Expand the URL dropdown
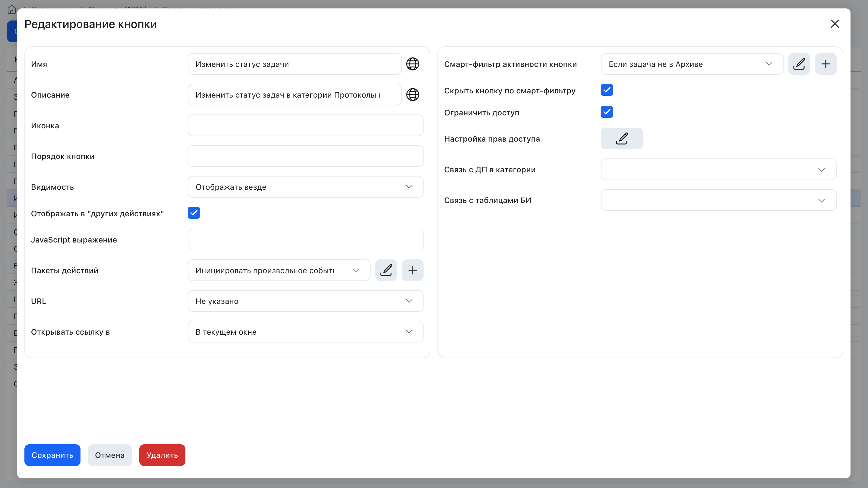 coord(305,301)
